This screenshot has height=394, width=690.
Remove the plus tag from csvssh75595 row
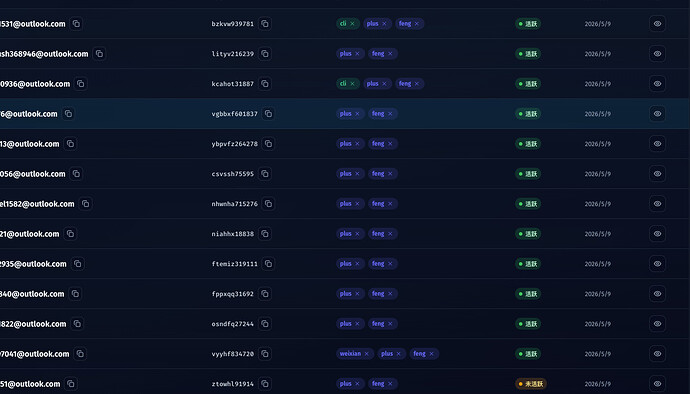pos(357,173)
